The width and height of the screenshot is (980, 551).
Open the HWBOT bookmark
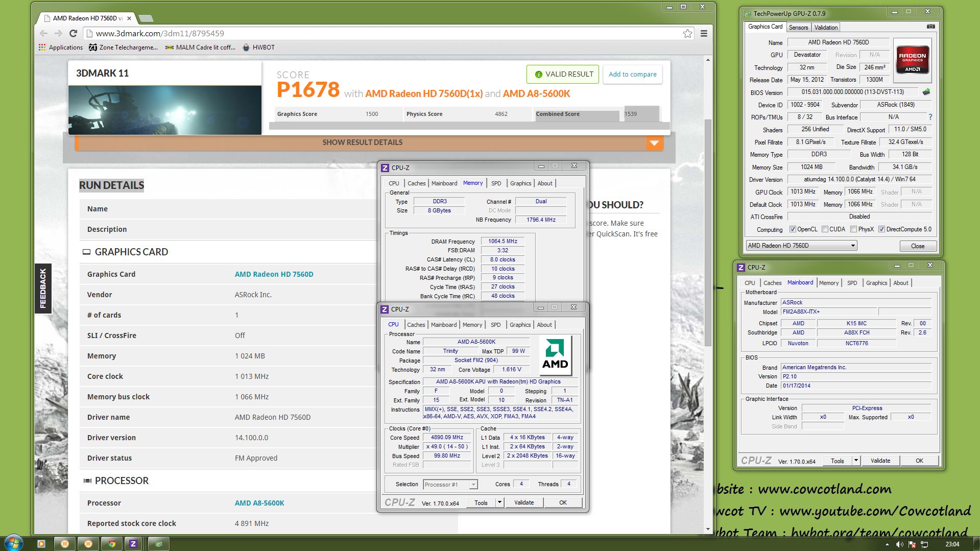258,47
